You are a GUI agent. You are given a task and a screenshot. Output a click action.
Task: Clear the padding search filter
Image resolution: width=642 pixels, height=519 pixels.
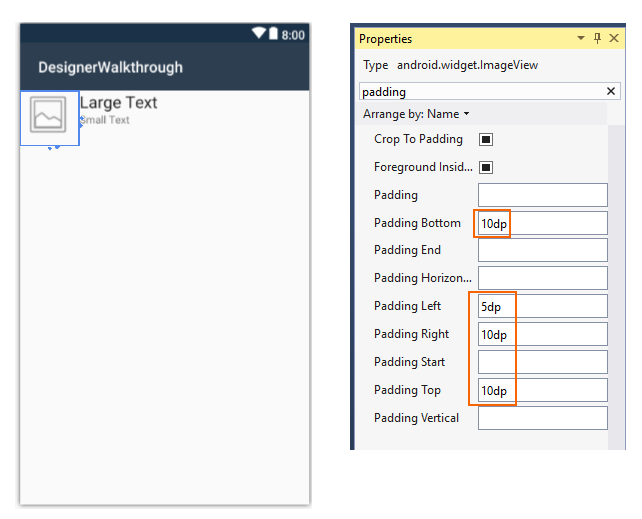click(611, 92)
